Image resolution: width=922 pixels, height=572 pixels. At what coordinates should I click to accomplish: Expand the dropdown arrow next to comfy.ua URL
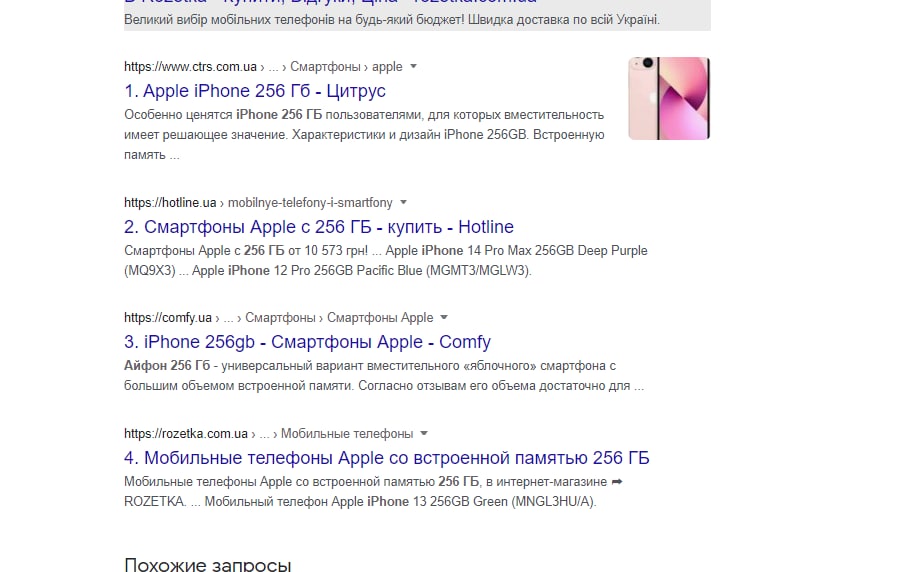444,317
